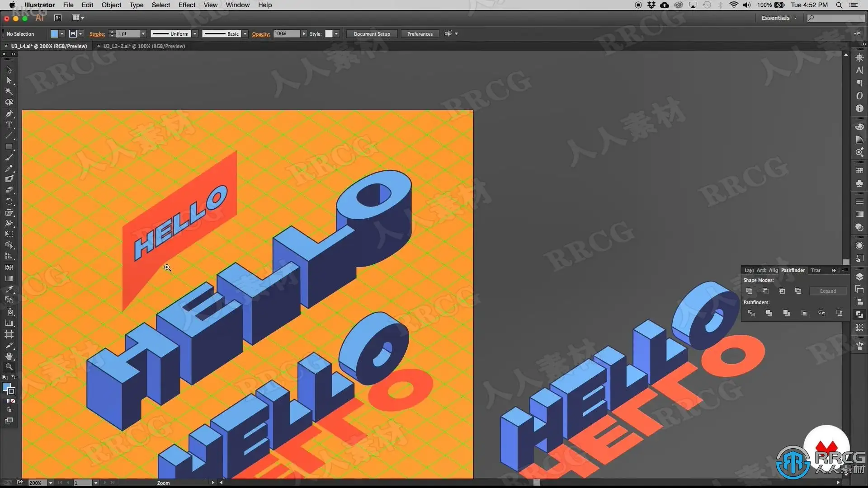Open zoom level dropdown in status bar
The width and height of the screenshot is (868, 488).
(50, 483)
